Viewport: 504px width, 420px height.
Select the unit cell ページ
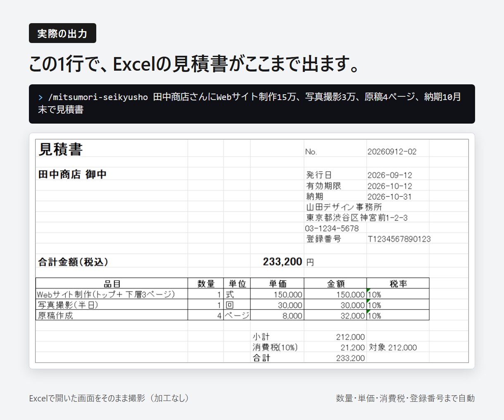point(237,315)
